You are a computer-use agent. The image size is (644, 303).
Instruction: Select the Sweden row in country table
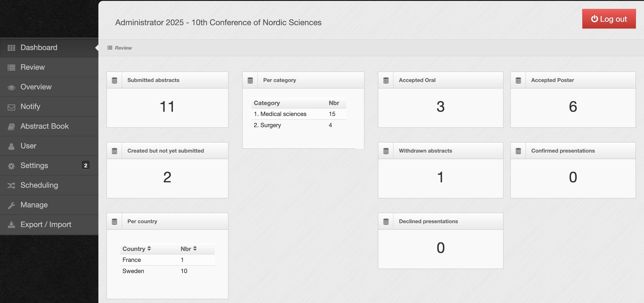coord(133,271)
